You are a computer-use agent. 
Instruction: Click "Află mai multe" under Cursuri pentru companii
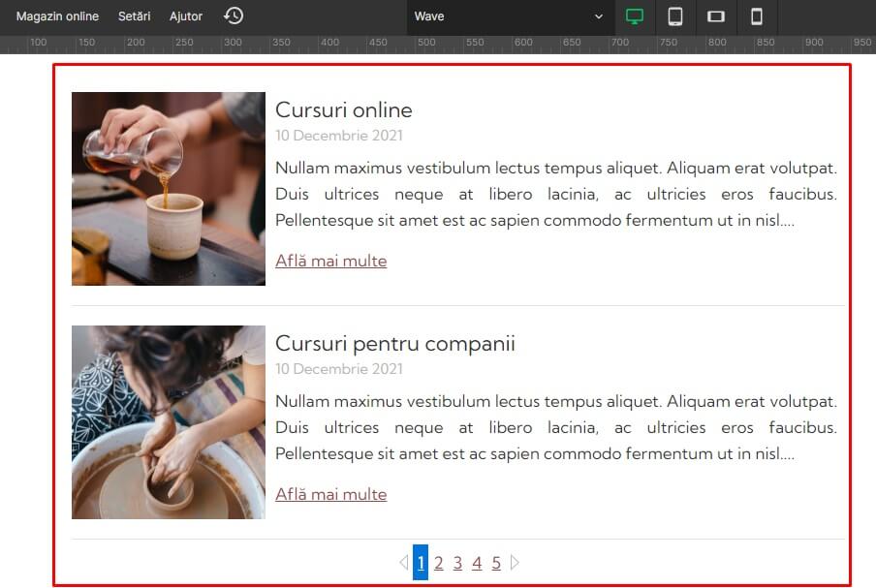(330, 494)
